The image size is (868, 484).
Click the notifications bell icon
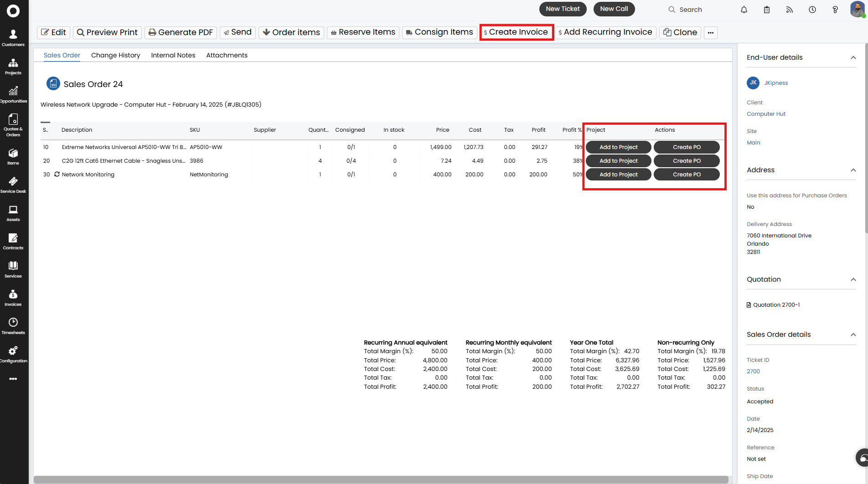[744, 10]
